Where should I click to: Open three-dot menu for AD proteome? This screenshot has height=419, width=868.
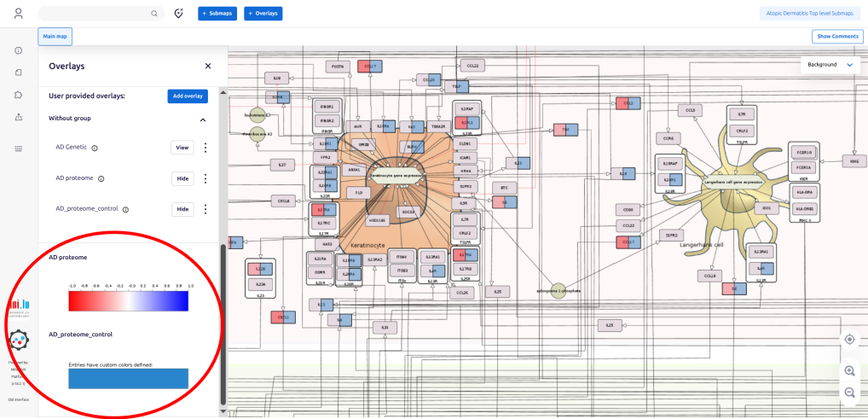point(205,178)
